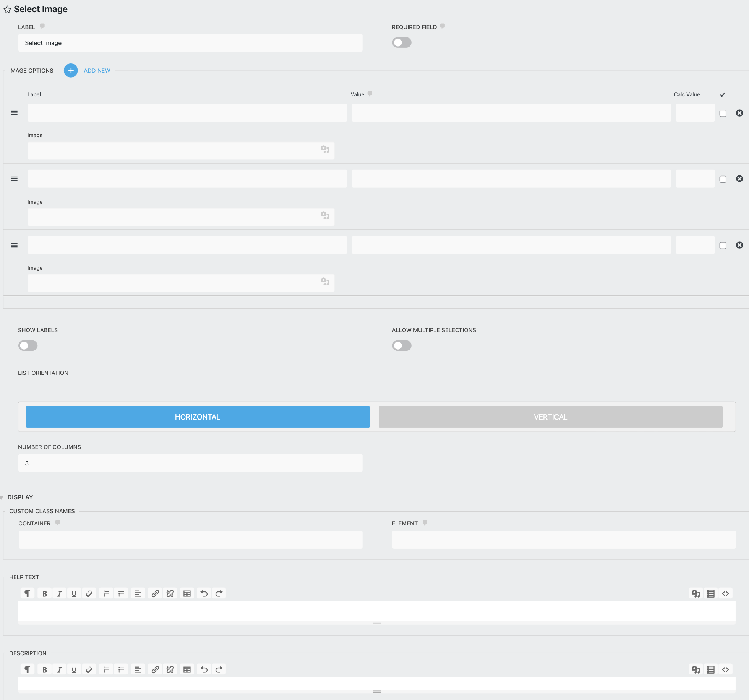Select Vertical list orientation
Screen dimensions: 749x700
click(550, 416)
